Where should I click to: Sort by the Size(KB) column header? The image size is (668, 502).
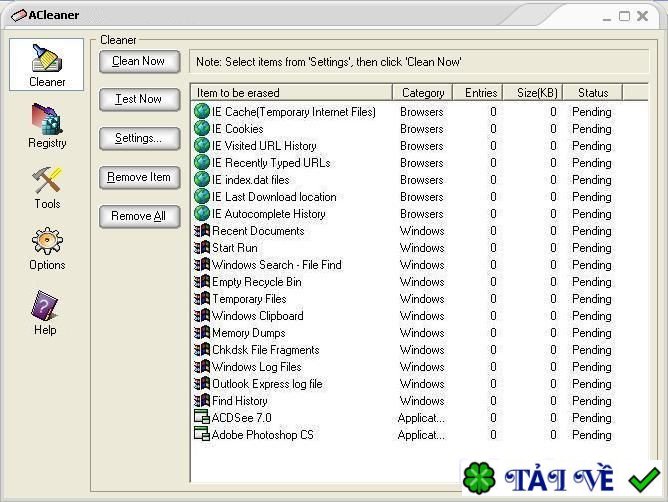[533, 92]
